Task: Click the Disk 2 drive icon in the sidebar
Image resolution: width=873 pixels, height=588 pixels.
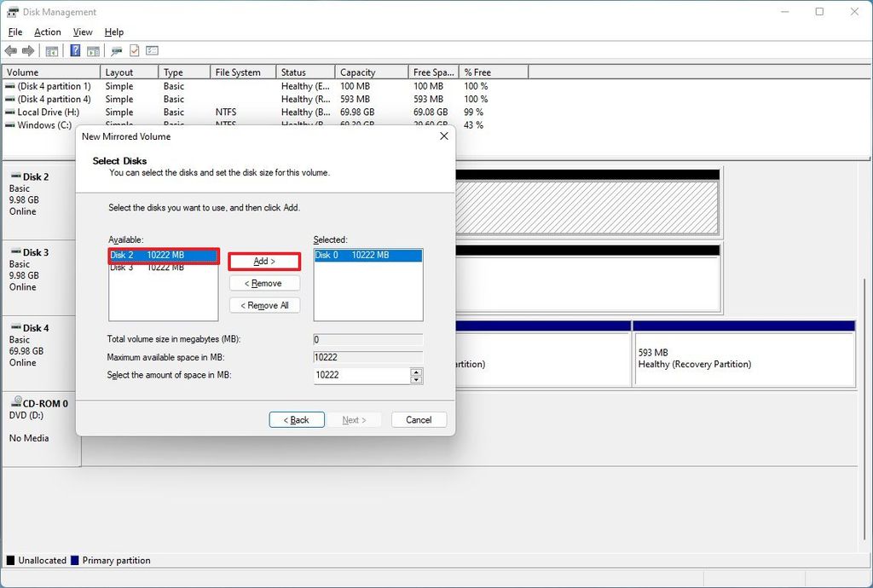Action: tap(15, 176)
